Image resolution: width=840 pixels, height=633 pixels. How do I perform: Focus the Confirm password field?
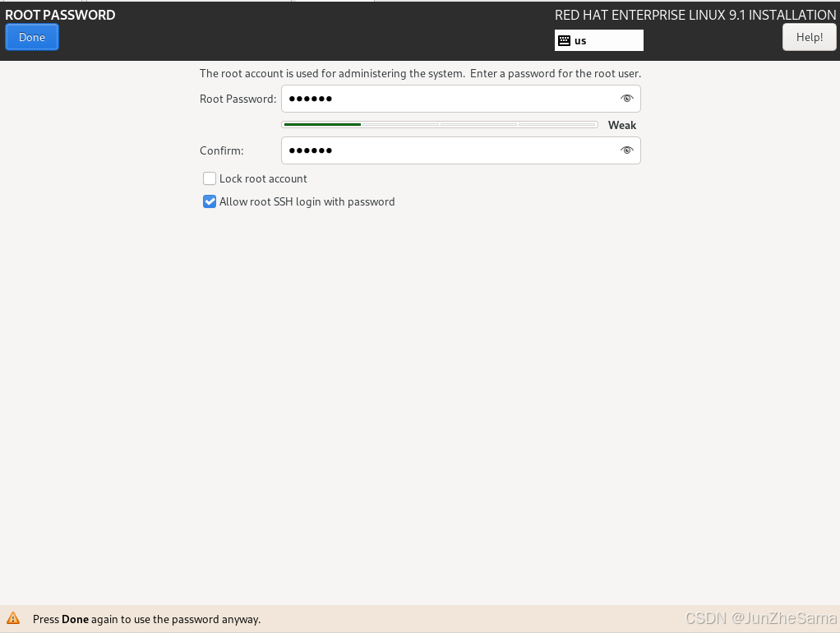pos(461,150)
